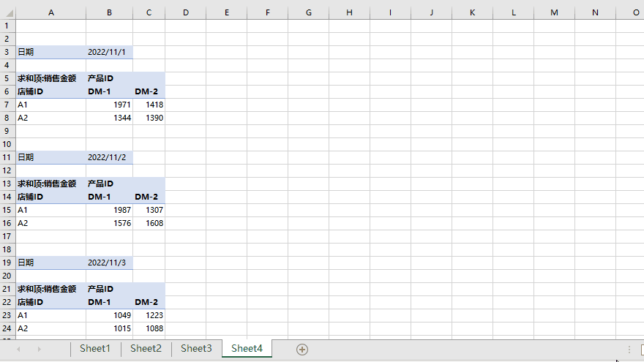Select row 9 header
This screenshot has width=644, height=362.
tap(7, 131)
